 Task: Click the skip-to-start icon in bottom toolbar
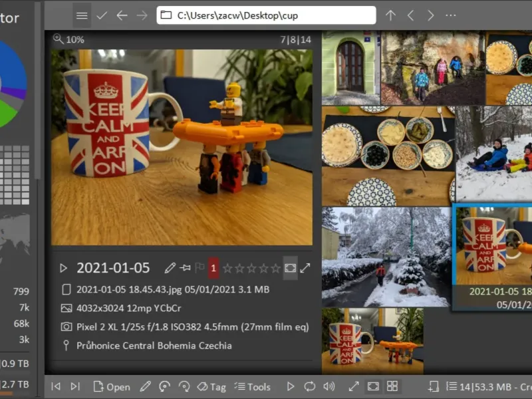(x=56, y=386)
